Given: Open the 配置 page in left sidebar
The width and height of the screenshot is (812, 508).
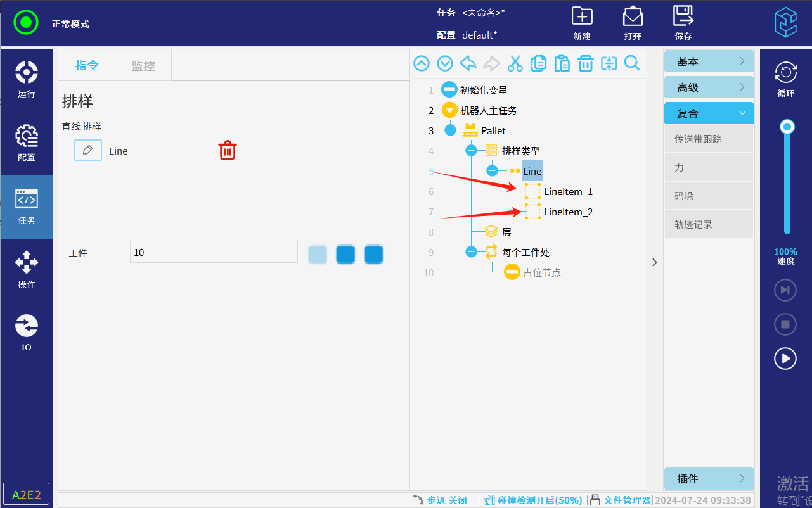Looking at the screenshot, I should [26, 143].
